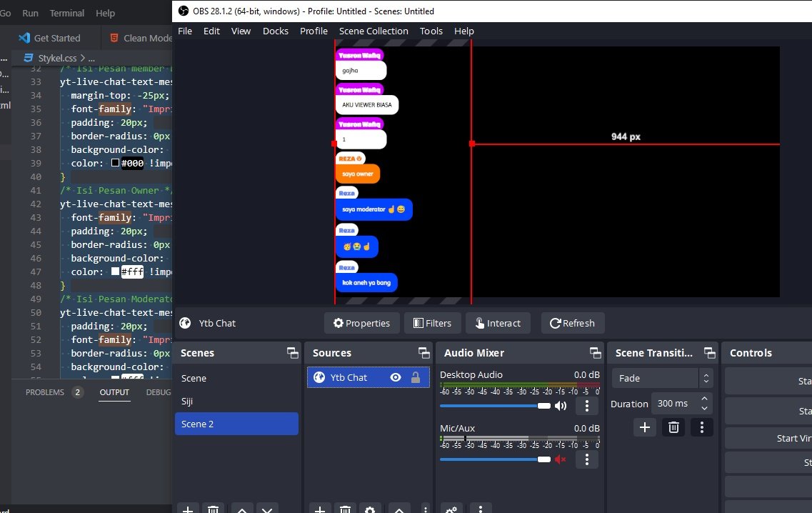Click line number 41 in the editor
The width and height of the screenshot is (812, 513).
tap(36, 190)
